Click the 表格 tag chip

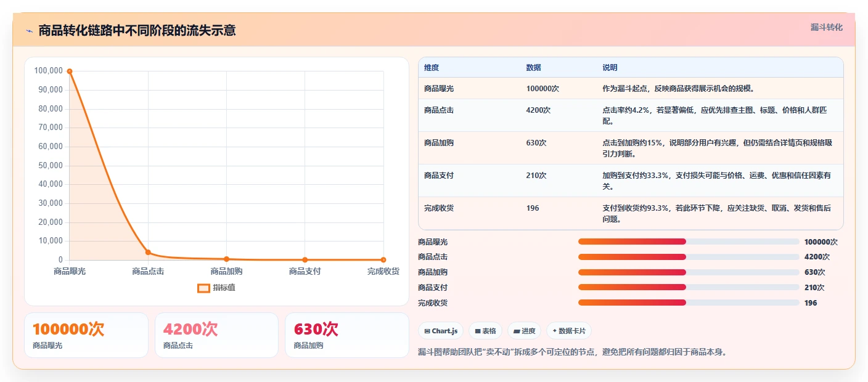[x=485, y=331]
